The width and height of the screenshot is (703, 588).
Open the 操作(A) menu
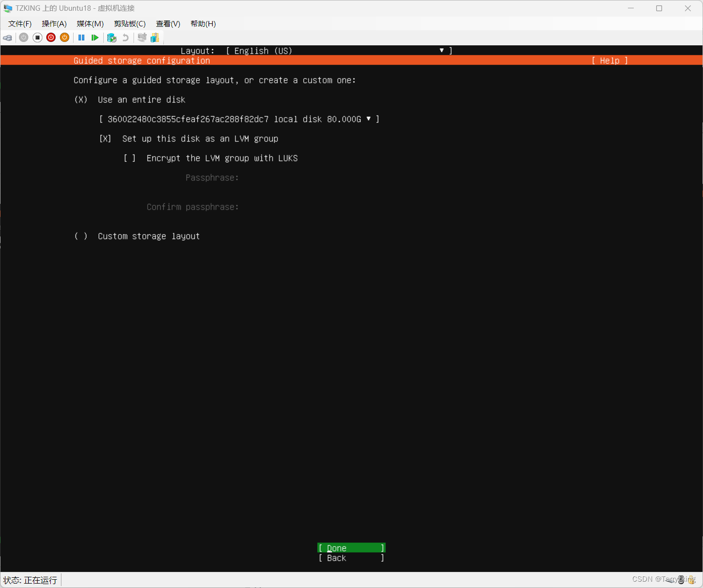pyautogui.click(x=54, y=24)
